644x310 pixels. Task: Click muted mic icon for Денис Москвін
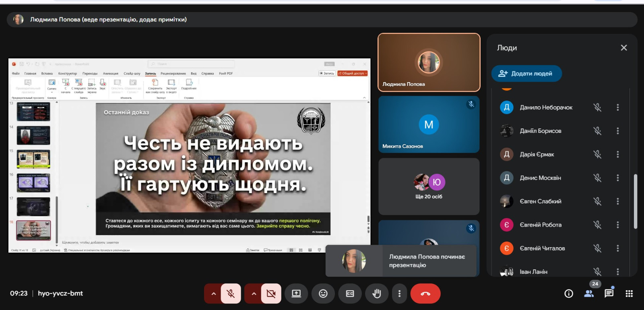click(597, 178)
